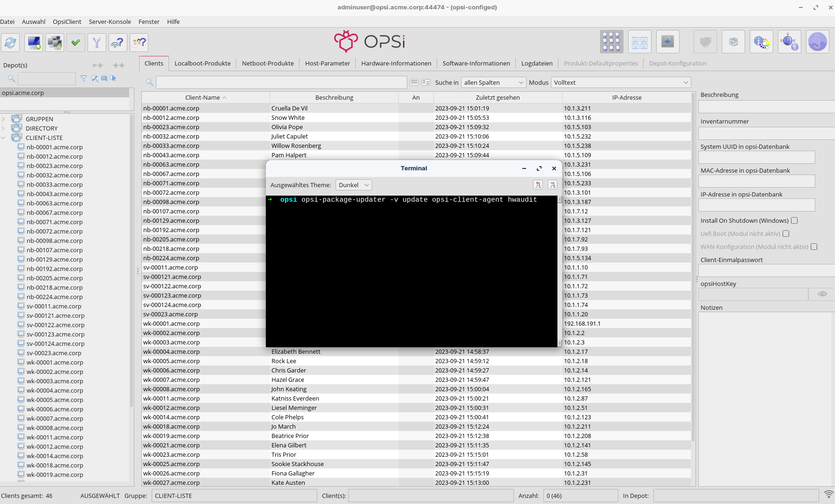Open the license management globe icon
Screen dimensions: 835x504
pyautogui.click(x=790, y=42)
